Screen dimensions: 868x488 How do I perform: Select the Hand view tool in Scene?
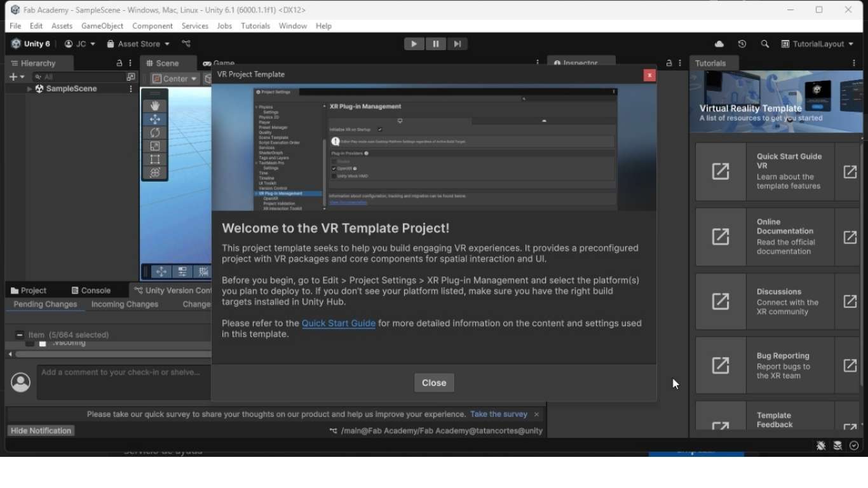click(155, 106)
